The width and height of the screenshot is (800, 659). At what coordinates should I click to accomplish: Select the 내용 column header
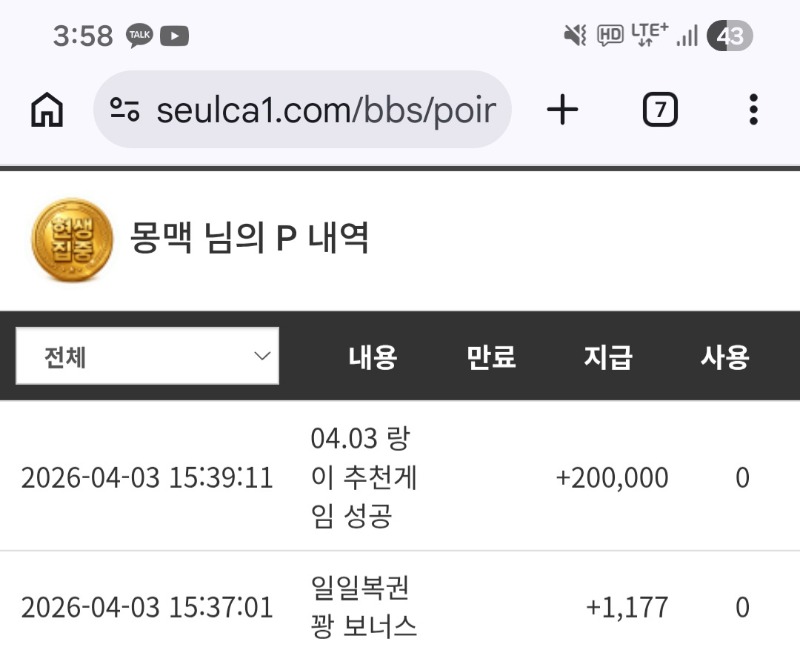[373, 357]
